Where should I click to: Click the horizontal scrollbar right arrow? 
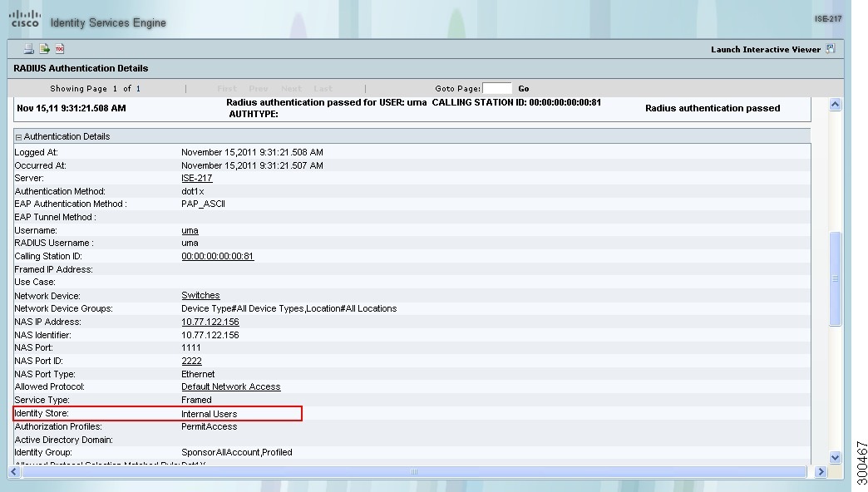coord(821,471)
